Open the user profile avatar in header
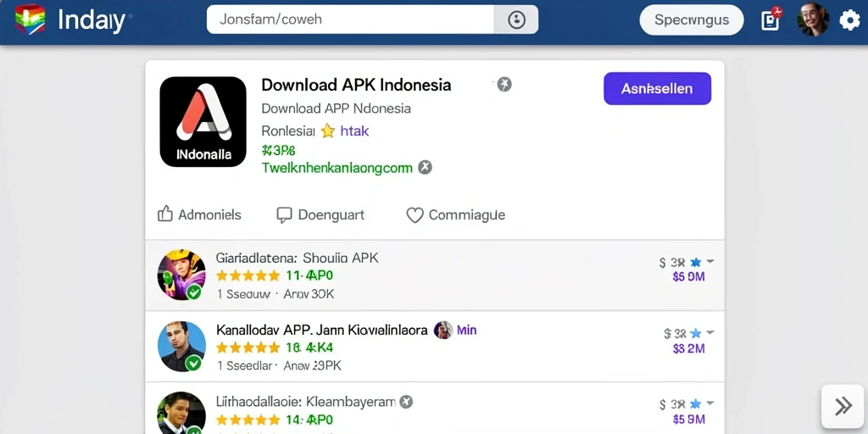The image size is (868, 434). coord(813,20)
